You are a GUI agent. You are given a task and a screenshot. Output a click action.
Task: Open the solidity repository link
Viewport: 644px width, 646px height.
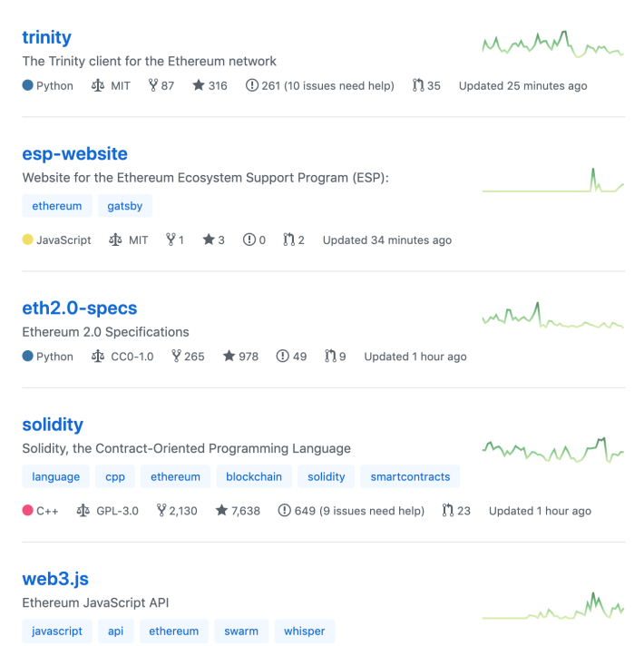[53, 425]
